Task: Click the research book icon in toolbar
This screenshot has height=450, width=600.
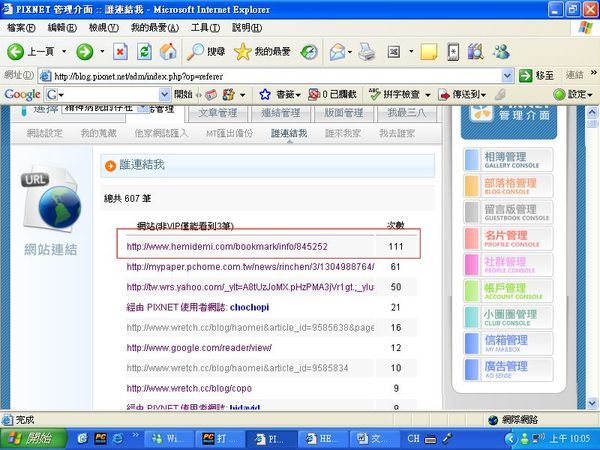Action: coord(476,52)
